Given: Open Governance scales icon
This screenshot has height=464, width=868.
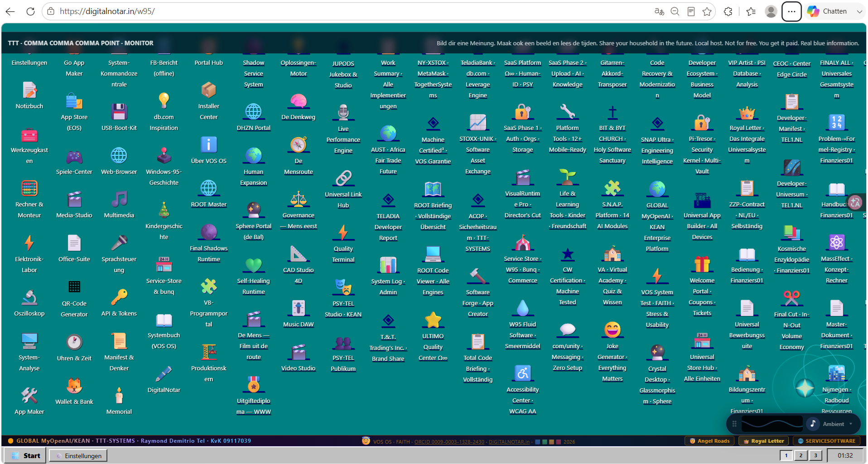Looking at the screenshot, I should [x=299, y=199].
